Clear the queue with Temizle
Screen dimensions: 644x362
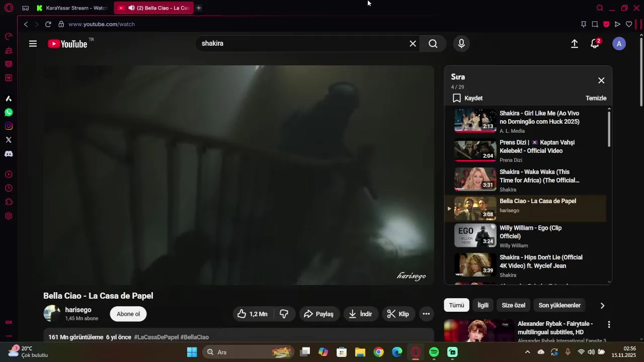[596, 98]
